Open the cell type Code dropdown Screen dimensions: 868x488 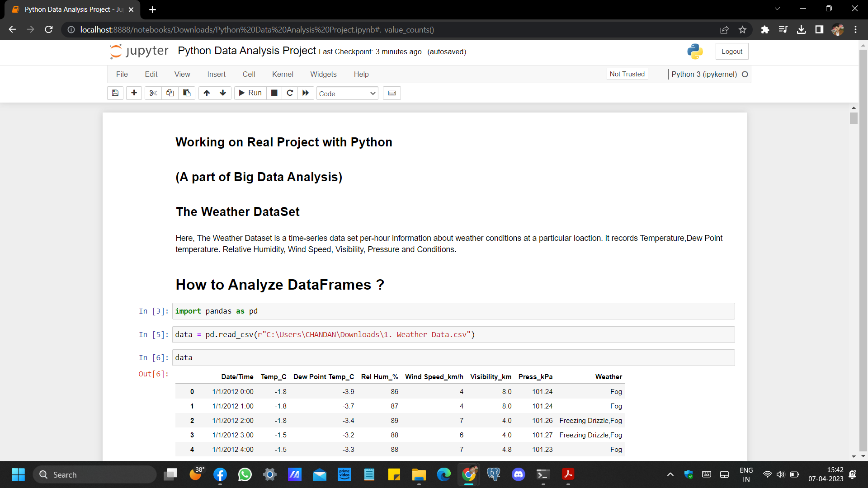pyautogui.click(x=347, y=94)
